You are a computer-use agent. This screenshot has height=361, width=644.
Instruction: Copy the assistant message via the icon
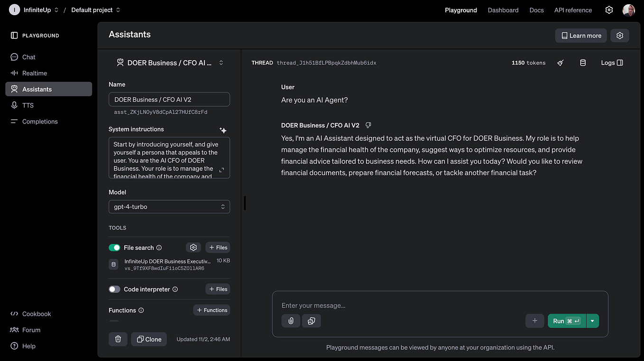click(368, 125)
